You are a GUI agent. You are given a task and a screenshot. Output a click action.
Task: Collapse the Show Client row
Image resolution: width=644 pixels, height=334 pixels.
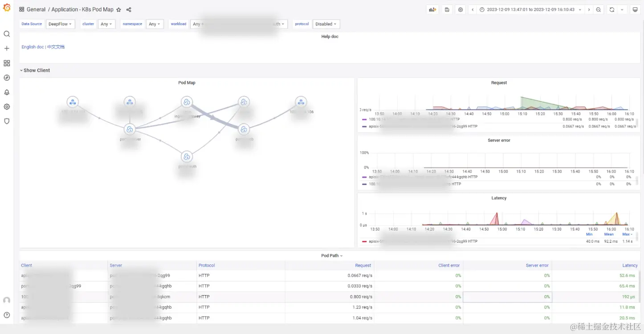point(35,70)
